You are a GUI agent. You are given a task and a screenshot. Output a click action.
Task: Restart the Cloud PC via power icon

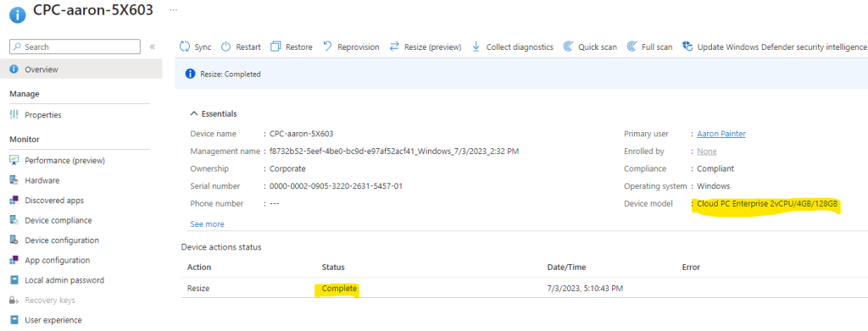225,47
